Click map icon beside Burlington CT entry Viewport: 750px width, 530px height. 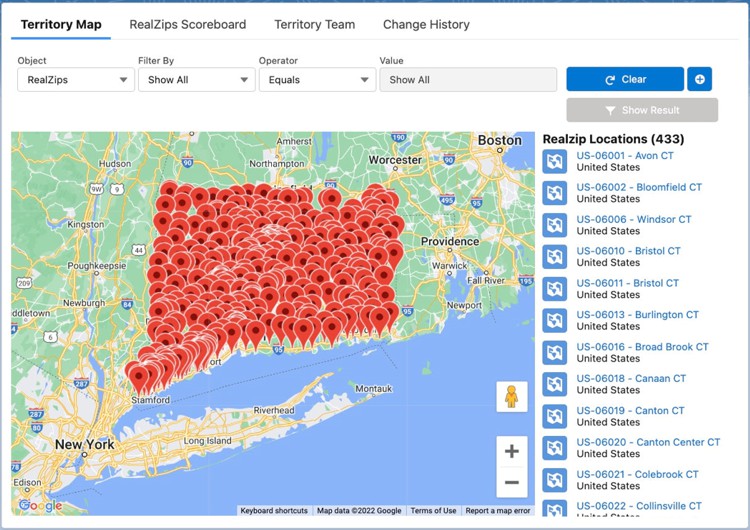tap(555, 321)
